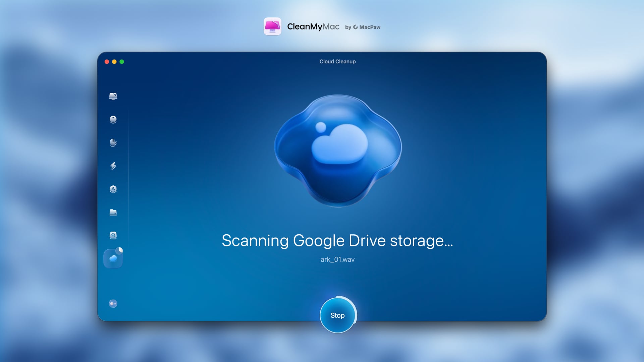
Task: Open the Applications module in the sidebar
Action: tap(113, 189)
